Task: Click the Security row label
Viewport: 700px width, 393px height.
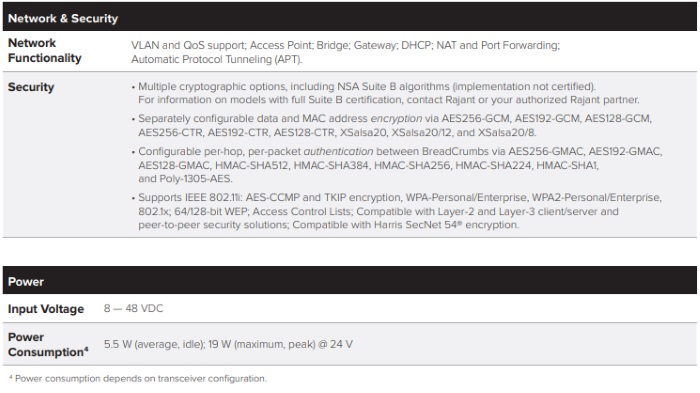Action: (31, 87)
